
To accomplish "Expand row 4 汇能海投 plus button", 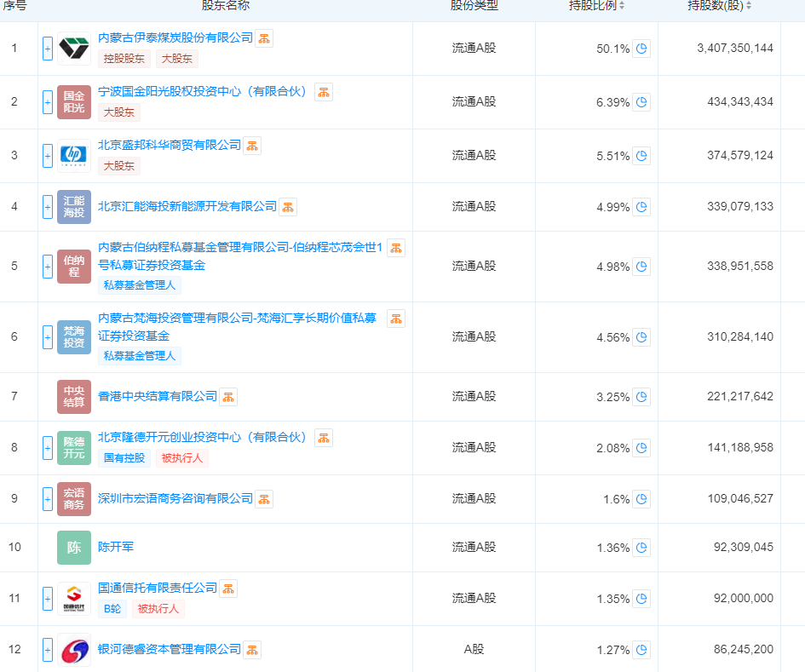I will (x=47, y=207).
